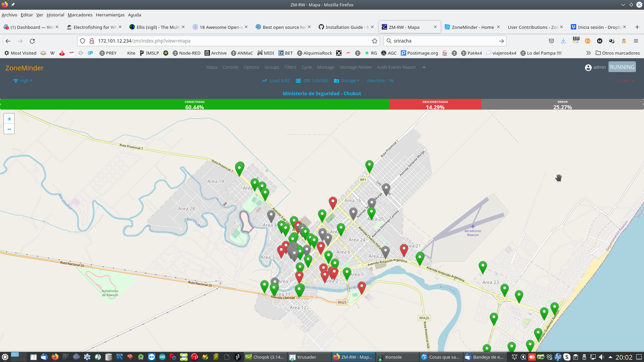
Task: Collapse navbar with chevron up icon
Action: pyautogui.click(x=424, y=67)
